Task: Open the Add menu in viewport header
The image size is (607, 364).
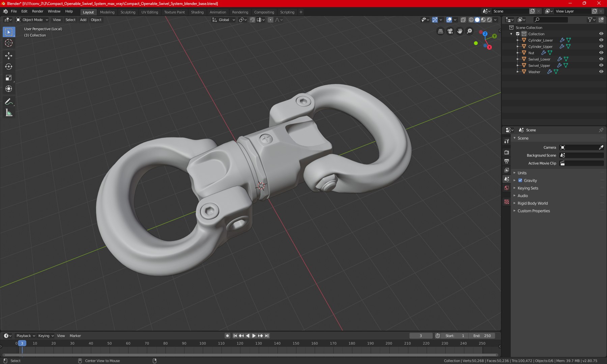Action: coord(83,20)
